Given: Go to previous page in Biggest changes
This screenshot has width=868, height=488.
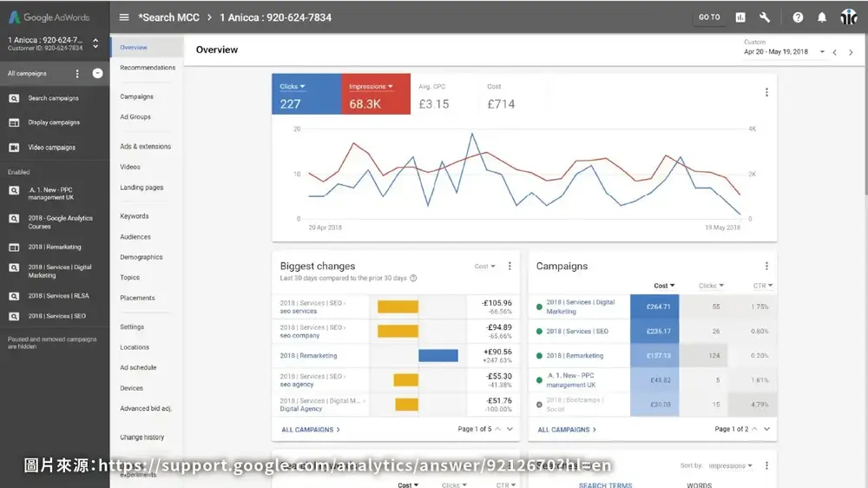Looking at the screenshot, I should [x=497, y=429].
